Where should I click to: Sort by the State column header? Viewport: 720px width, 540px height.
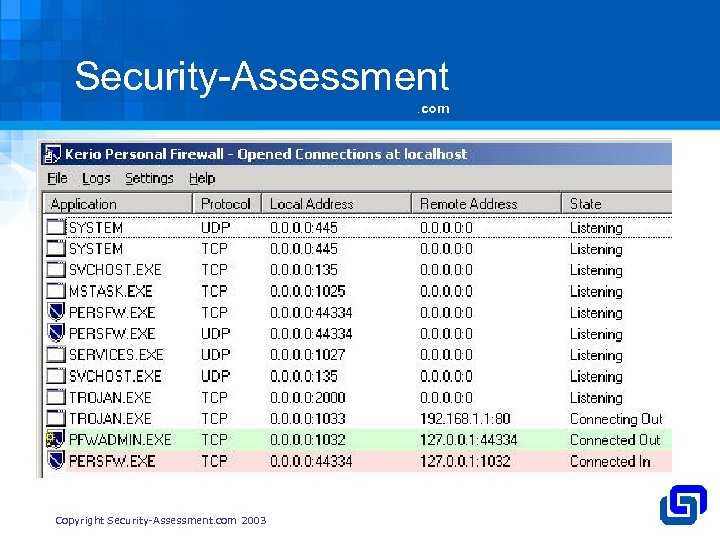617,203
